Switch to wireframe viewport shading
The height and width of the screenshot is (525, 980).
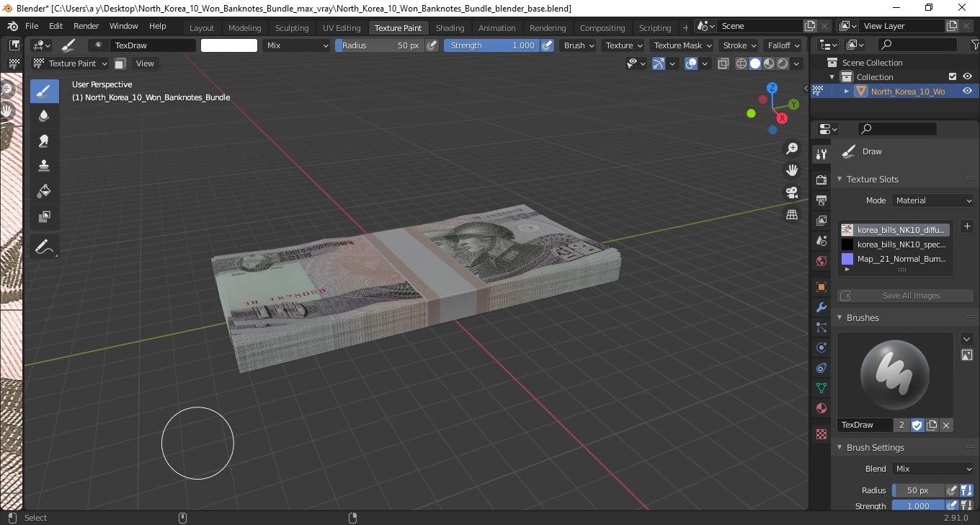click(741, 63)
